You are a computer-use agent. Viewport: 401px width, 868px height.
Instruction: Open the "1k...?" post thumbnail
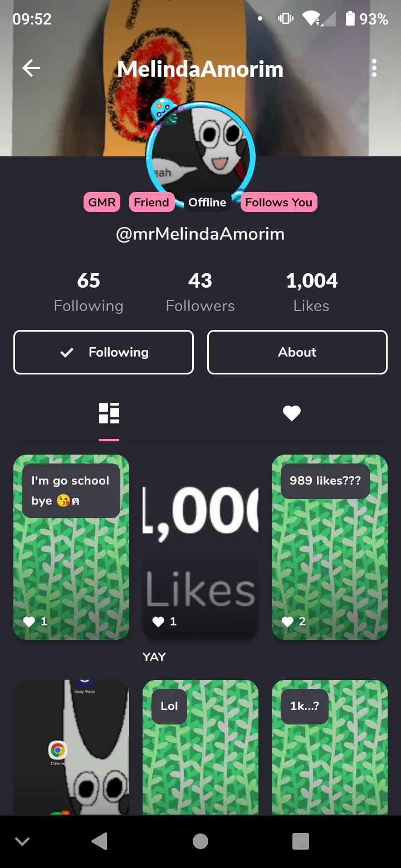coord(330,747)
